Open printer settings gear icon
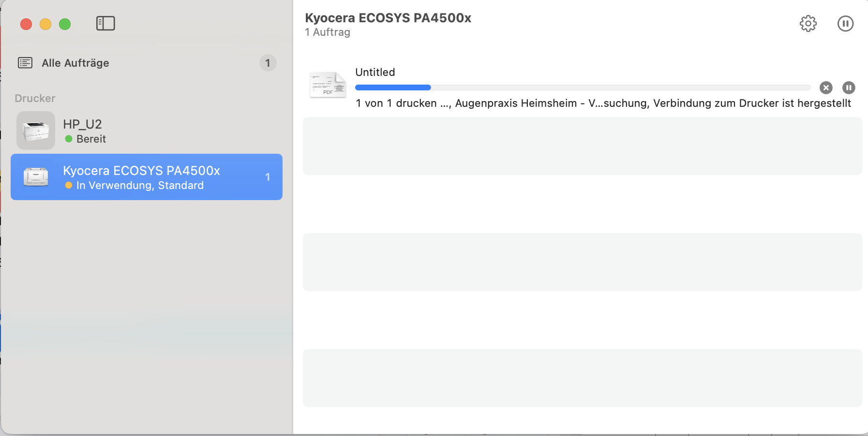This screenshot has width=868, height=436. (808, 23)
